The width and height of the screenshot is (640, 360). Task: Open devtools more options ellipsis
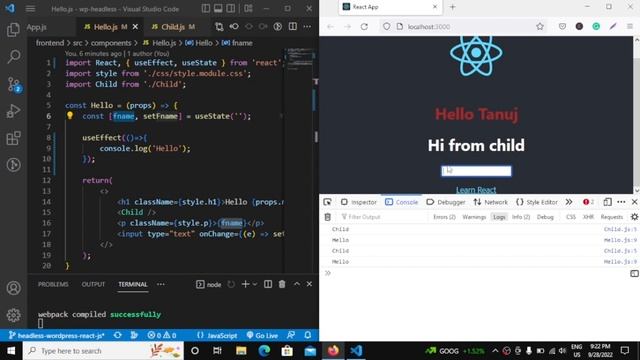click(x=621, y=202)
